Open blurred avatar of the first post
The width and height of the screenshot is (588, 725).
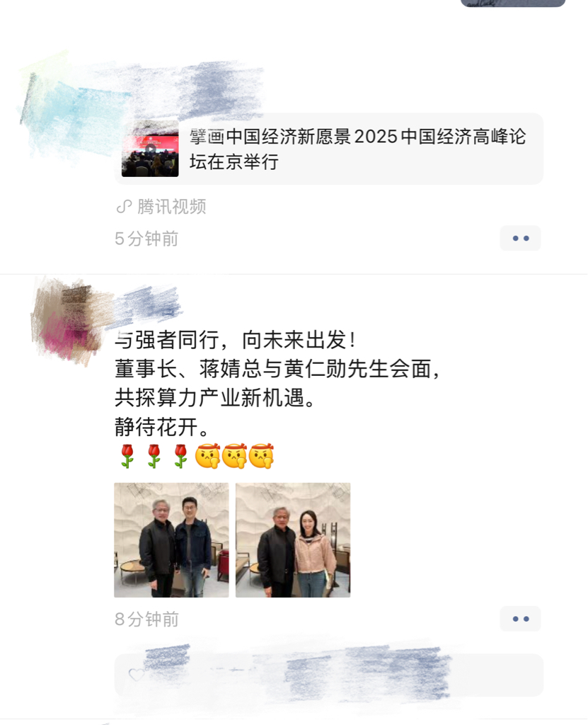(x=64, y=106)
